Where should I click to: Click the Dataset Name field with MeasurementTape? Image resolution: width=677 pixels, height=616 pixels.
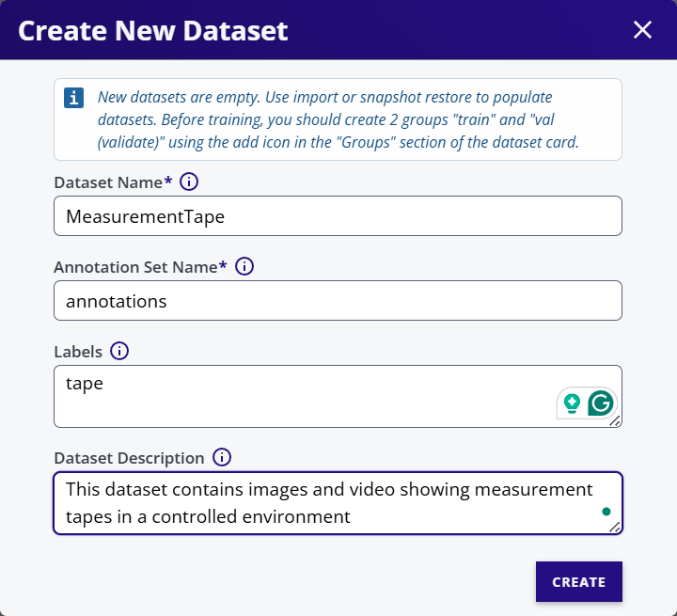(338, 216)
